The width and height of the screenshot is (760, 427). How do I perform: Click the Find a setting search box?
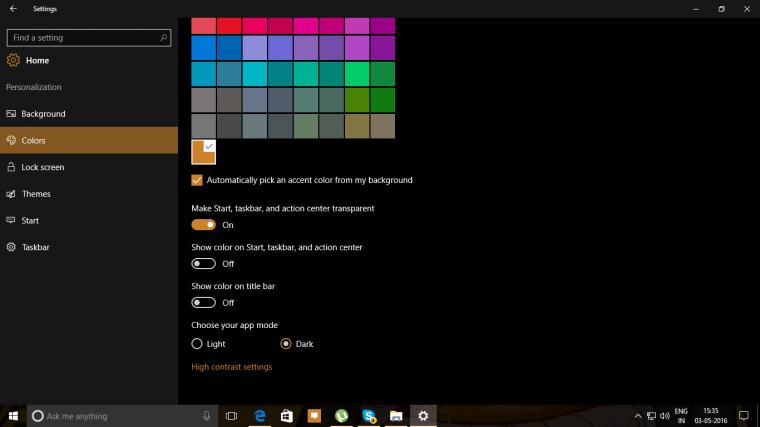point(89,38)
